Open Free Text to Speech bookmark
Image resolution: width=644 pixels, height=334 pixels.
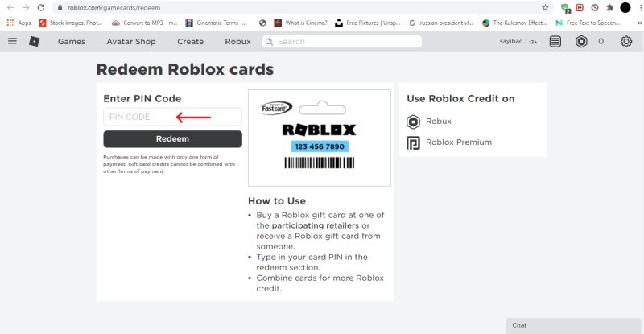pos(588,23)
